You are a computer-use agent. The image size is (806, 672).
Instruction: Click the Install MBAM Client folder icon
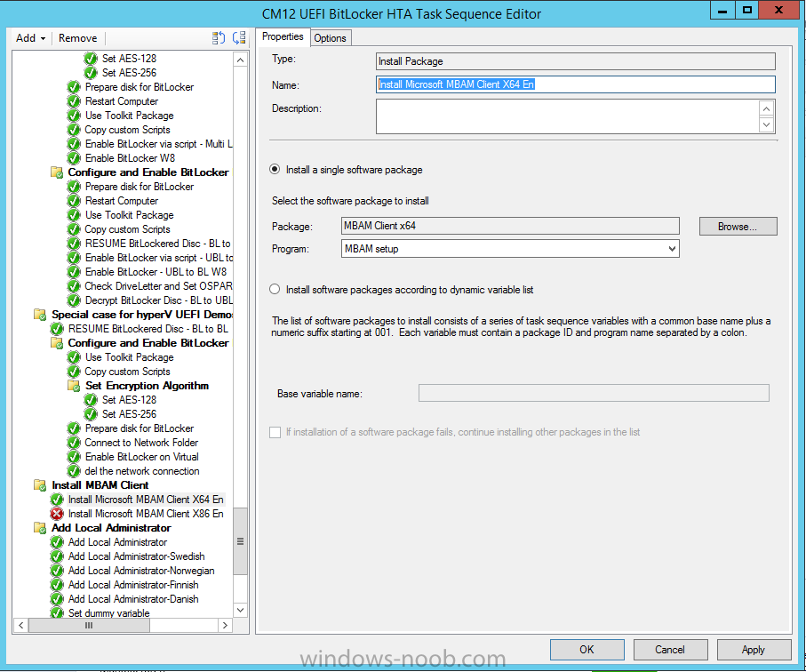pyautogui.click(x=40, y=484)
